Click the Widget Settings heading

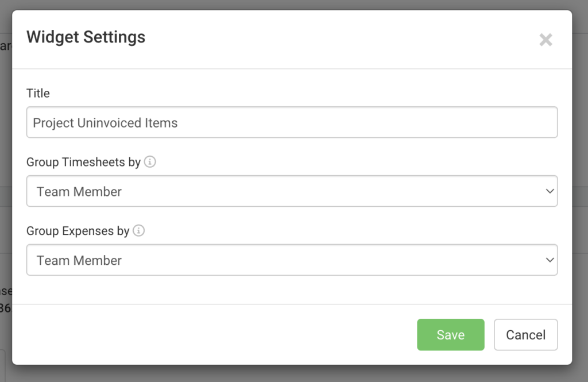[x=86, y=37]
